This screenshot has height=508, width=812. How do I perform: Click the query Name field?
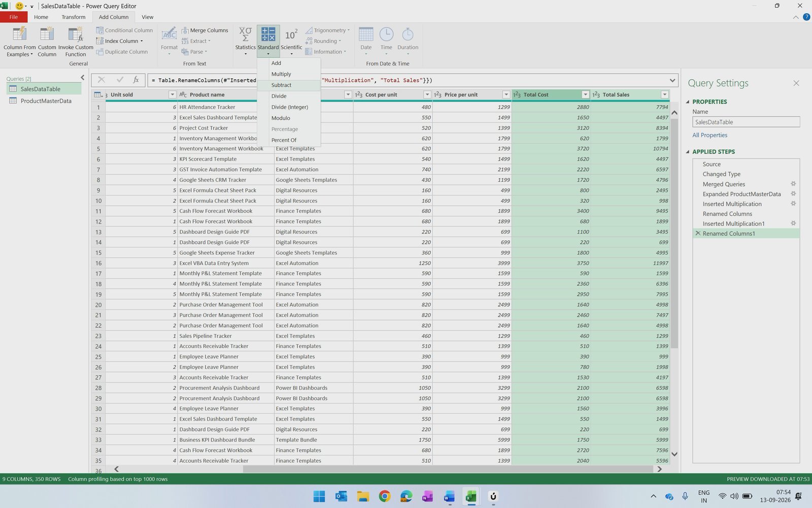tap(746, 122)
